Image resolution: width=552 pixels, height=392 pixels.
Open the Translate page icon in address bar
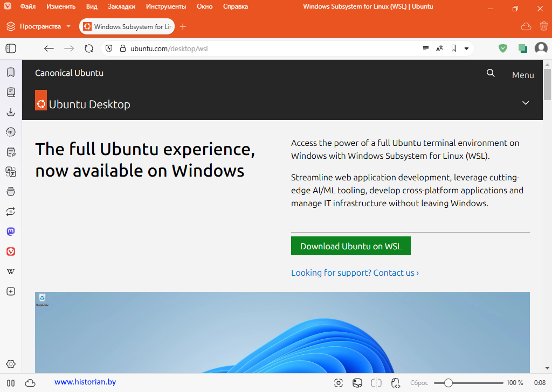[440, 48]
